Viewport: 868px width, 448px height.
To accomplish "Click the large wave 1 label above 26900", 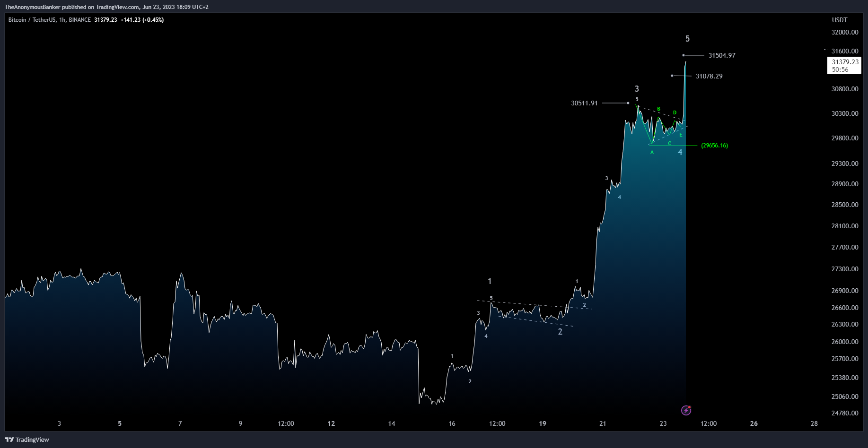I will (490, 281).
